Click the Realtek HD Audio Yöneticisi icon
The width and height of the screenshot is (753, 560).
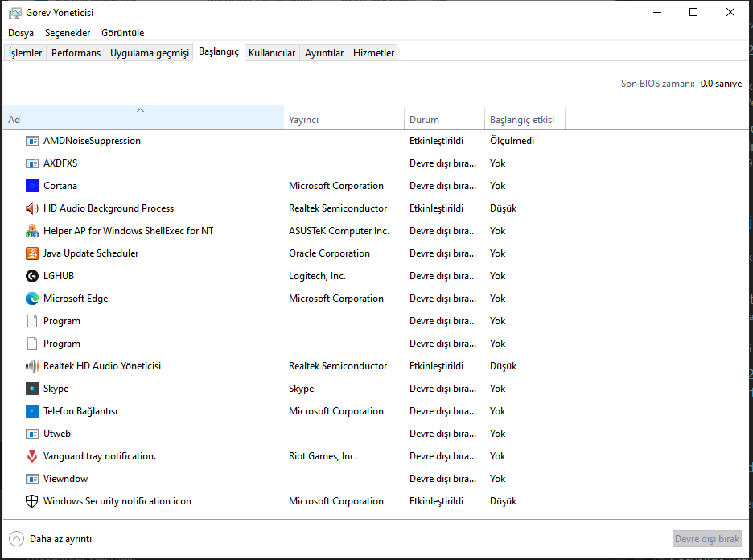click(31, 366)
